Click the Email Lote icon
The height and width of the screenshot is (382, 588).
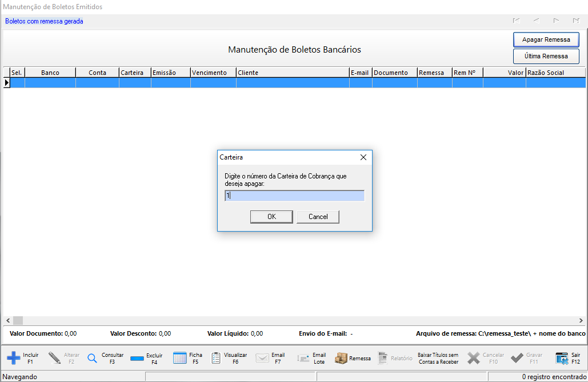pyautogui.click(x=303, y=359)
